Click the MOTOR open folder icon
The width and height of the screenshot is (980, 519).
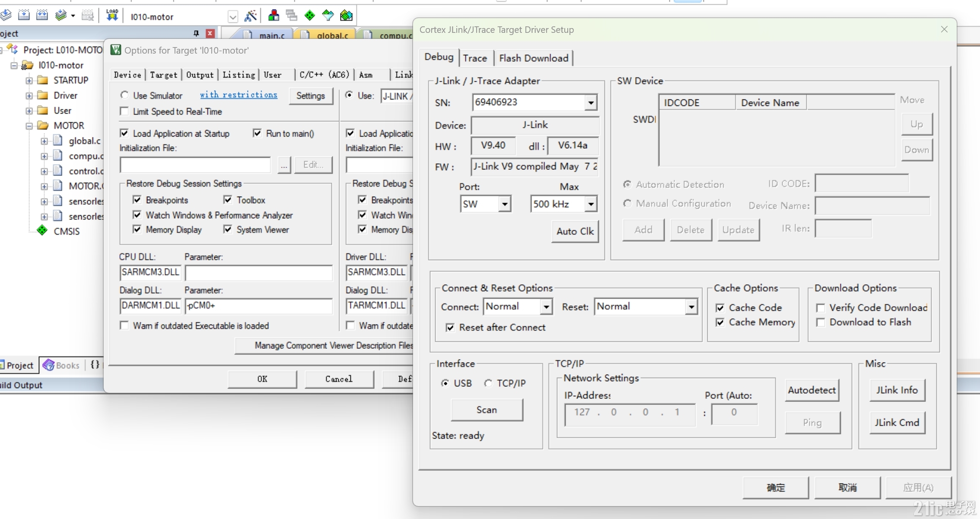point(42,125)
